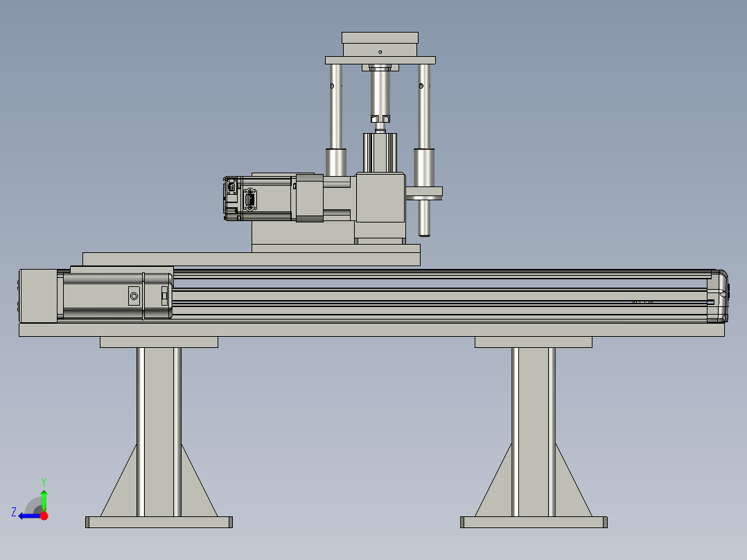The image size is (747, 560).
Task: Select the right leg's floor base plate
Action: click(x=534, y=523)
